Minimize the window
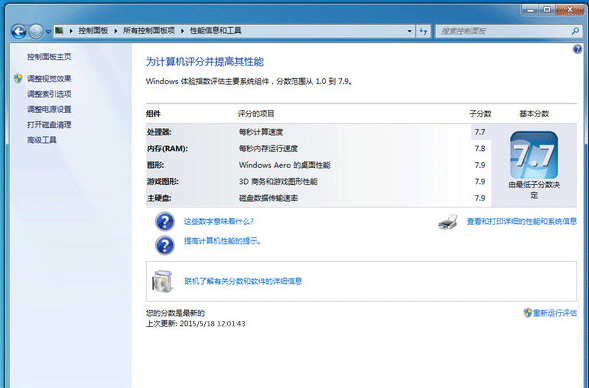 [x=531, y=10]
